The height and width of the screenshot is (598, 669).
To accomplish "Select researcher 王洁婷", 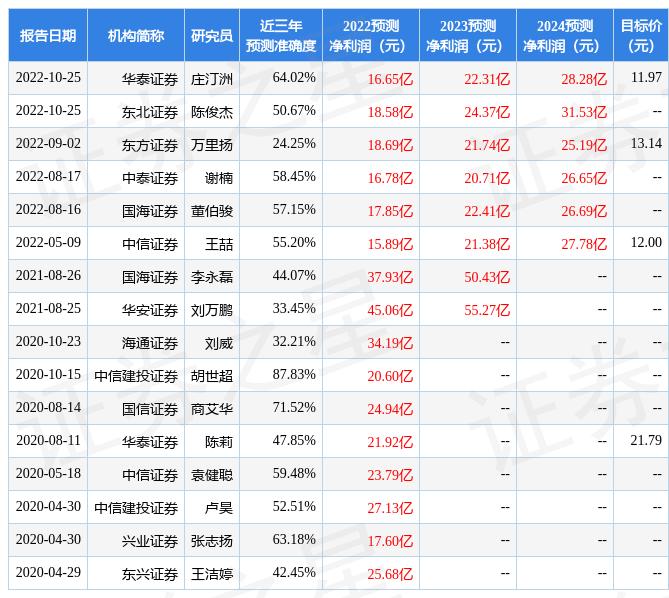I will point(212,574).
